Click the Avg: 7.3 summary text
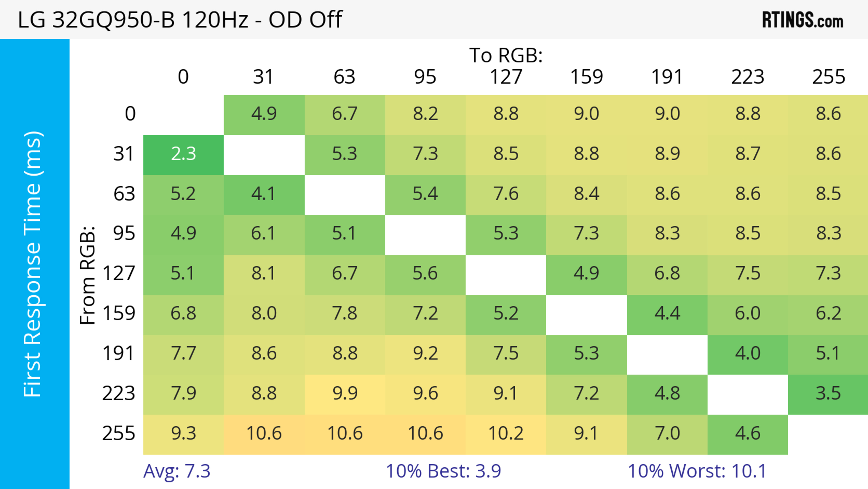The image size is (868, 489). [177, 471]
